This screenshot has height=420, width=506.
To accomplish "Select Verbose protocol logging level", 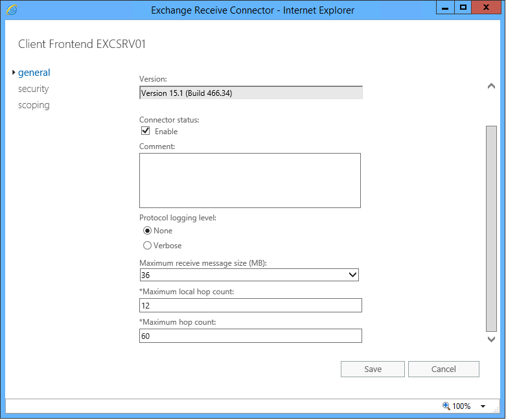I will tap(147, 246).
